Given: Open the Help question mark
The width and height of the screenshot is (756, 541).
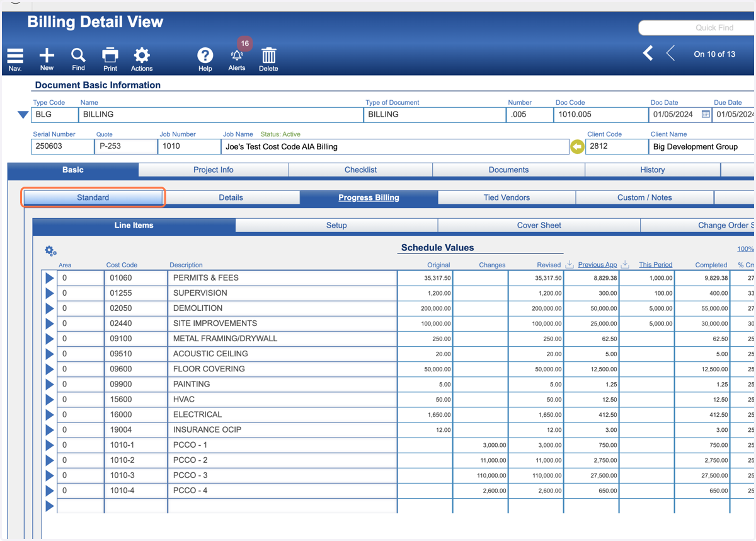Looking at the screenshot, I should pos(205,59).
